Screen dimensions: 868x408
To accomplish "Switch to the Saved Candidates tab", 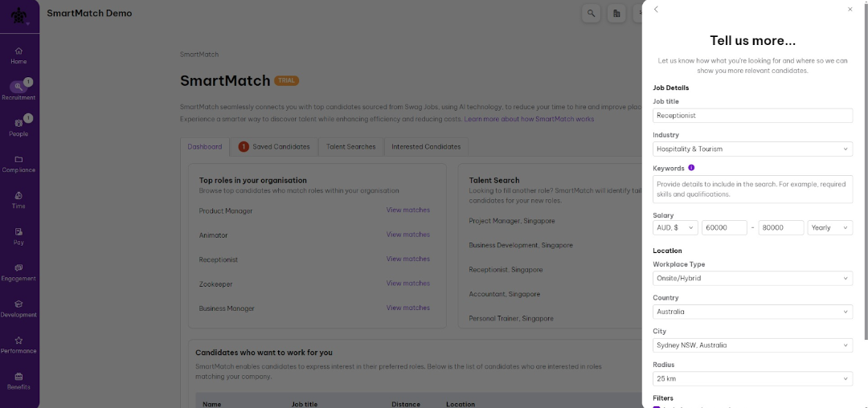I will click(x=274, y=147).
